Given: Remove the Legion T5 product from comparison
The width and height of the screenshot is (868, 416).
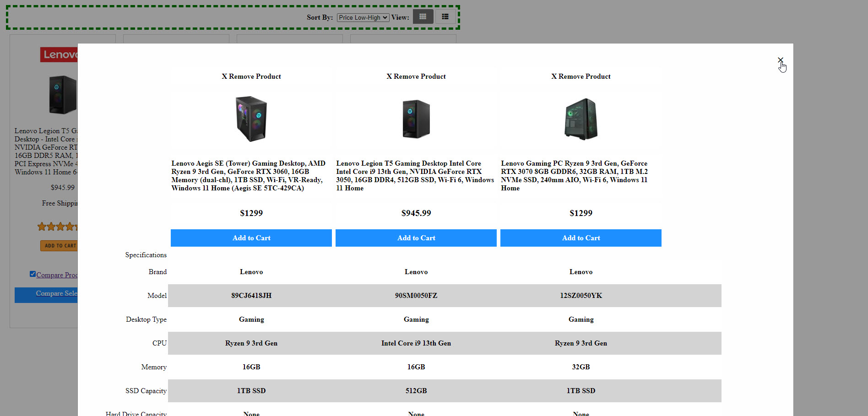Looking at the screenshot, I should [x=416, y=76].
